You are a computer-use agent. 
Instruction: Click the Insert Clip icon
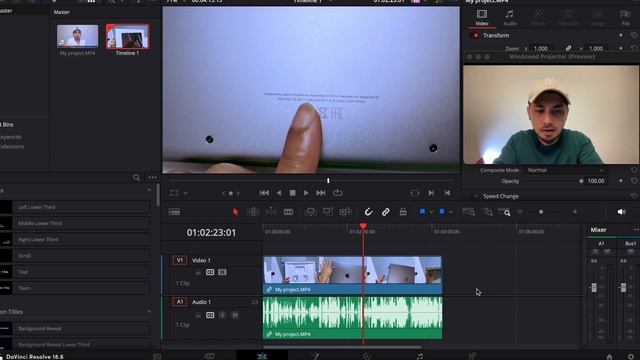pyautogui.click(x=311, y=212)
